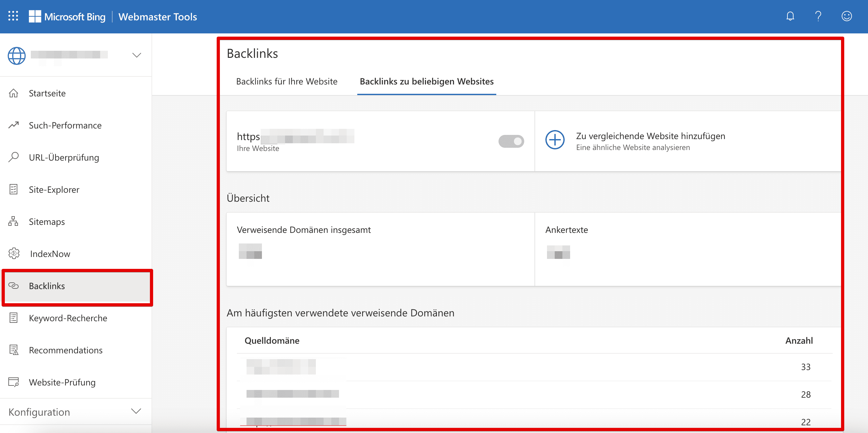
Task: Click Zu vergleichende Website hinzufügen
Action: point(650,136)
